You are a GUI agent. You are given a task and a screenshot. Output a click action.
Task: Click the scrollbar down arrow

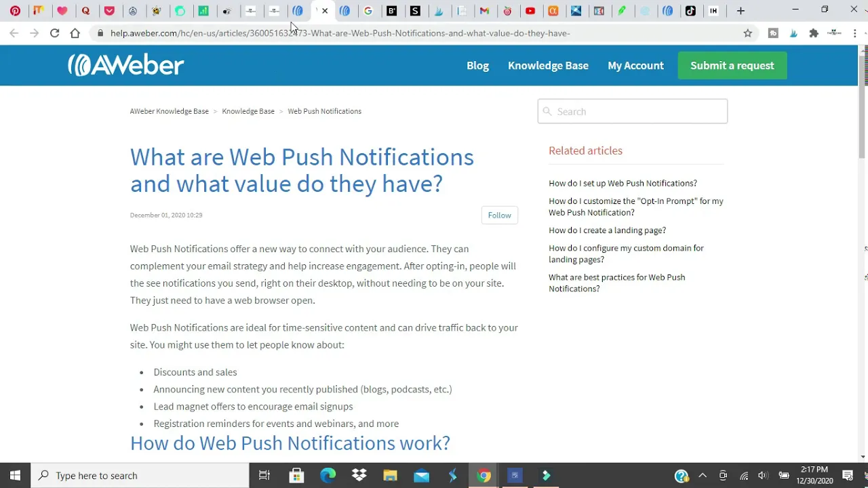863,457
